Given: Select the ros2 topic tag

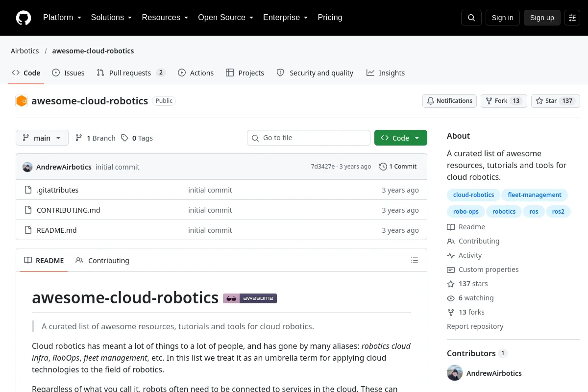Looking at the screenshot, I should click(x=558, y=212).
